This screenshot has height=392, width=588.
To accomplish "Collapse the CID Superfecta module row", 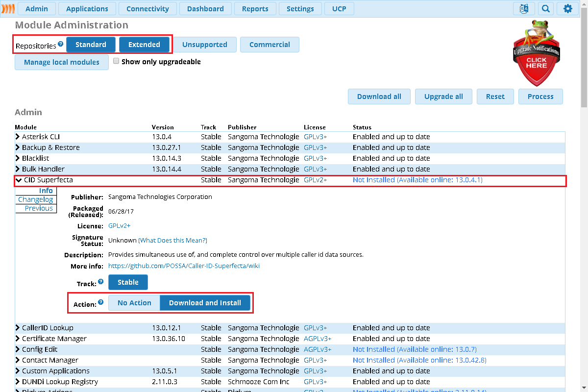I will click(19, 180).
